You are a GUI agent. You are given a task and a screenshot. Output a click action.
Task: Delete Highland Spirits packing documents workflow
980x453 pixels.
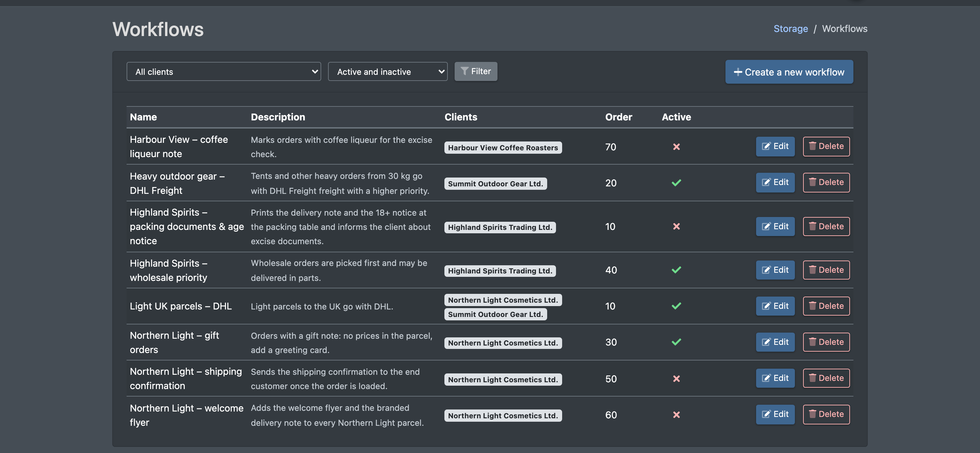pos(826,227)
